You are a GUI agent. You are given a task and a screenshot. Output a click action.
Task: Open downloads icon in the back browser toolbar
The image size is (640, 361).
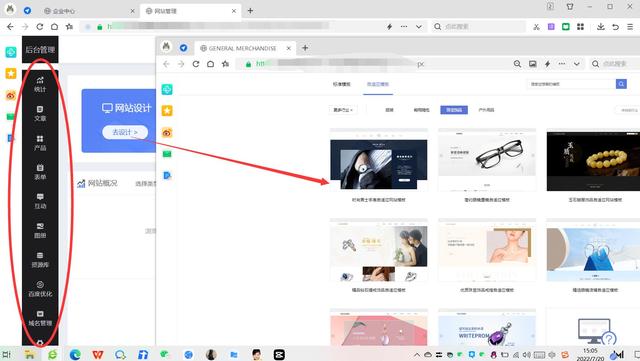click(600, 27)
